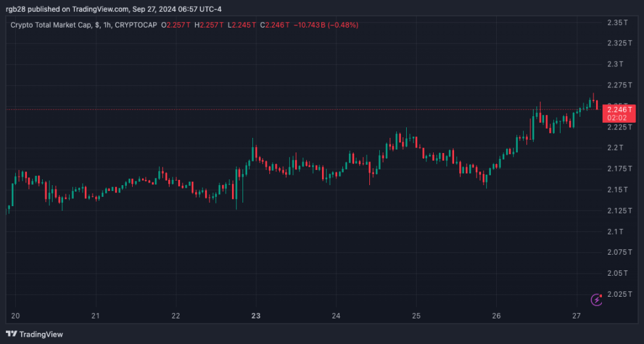This screenshot has height=344, width=644.
Task: Click the purple lightning bolt icon
Action: coord(597,299)
